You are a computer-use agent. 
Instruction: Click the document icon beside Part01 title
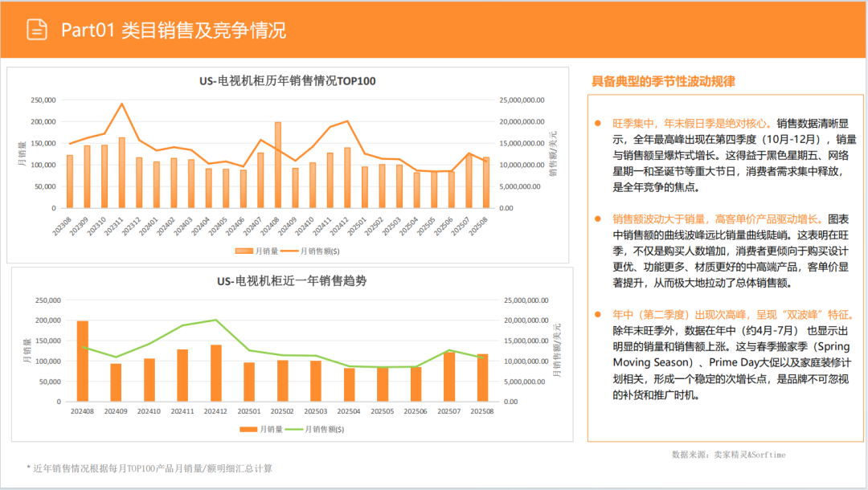(x=38, y=29)
